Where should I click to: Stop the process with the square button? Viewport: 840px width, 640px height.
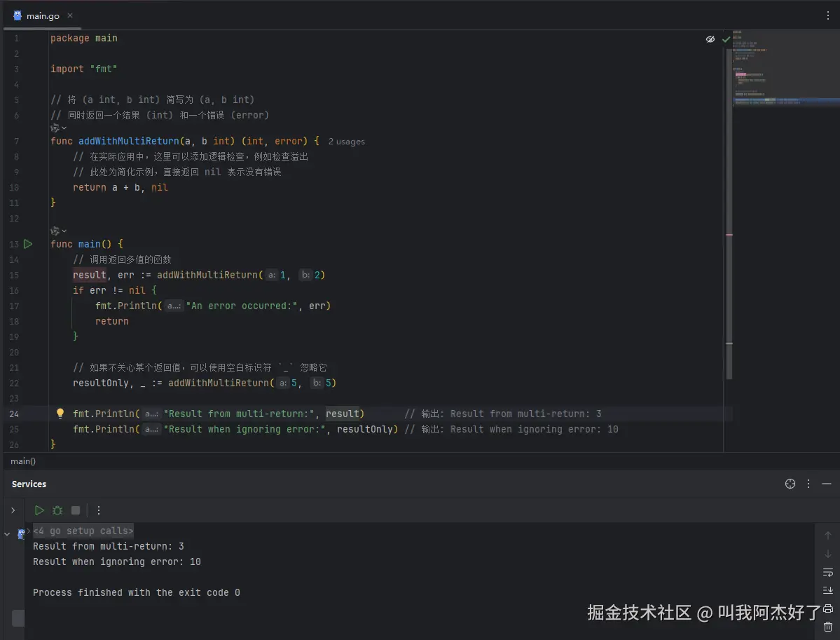pos(76,510)
